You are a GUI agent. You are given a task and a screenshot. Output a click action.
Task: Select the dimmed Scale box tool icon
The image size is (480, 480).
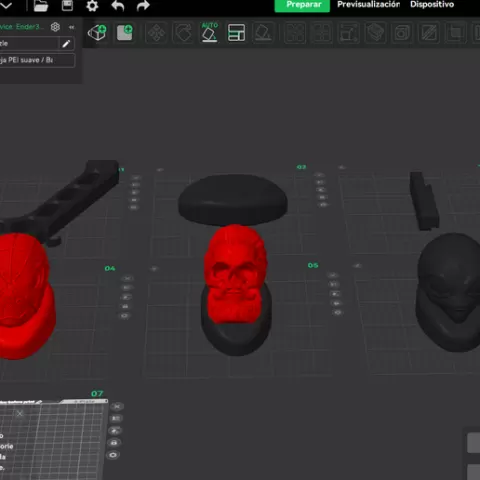click(x=349, y=33)
